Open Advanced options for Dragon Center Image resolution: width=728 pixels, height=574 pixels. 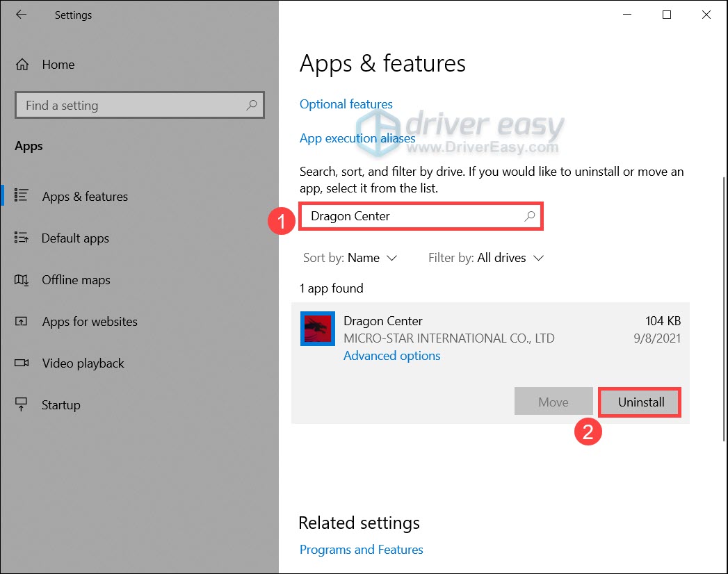coord(392,356)
